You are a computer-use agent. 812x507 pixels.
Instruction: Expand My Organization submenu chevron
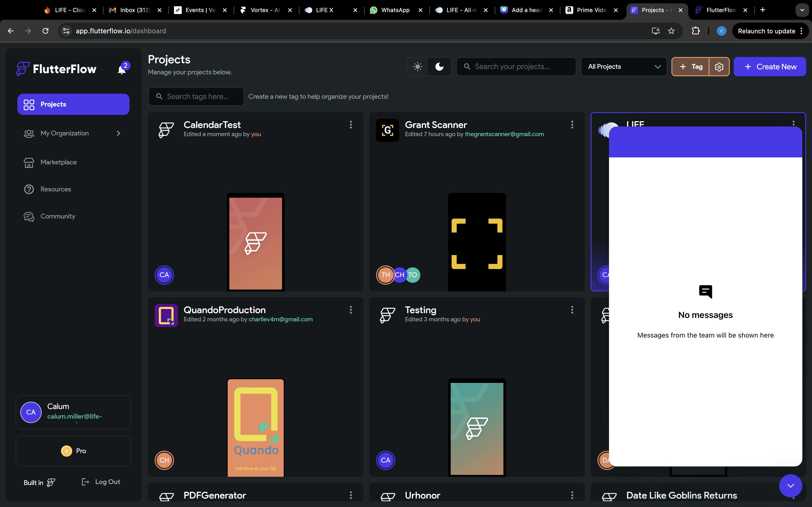tap(118, 134)
